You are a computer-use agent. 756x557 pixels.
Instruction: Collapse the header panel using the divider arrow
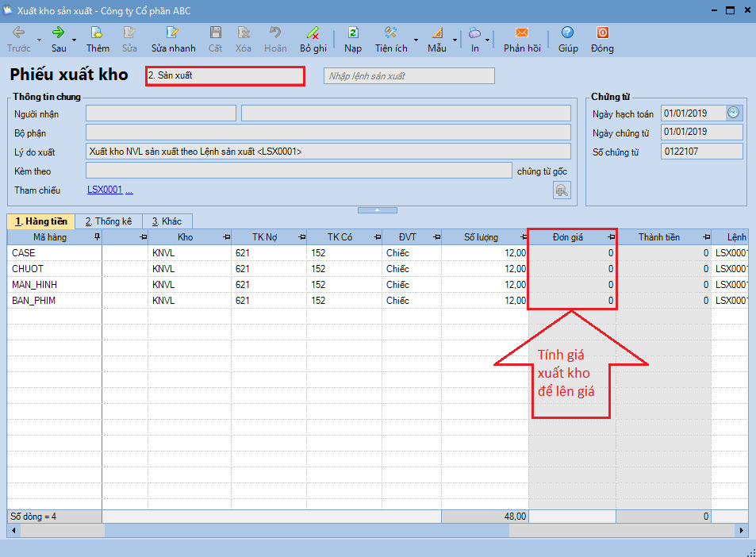[378, 210]
